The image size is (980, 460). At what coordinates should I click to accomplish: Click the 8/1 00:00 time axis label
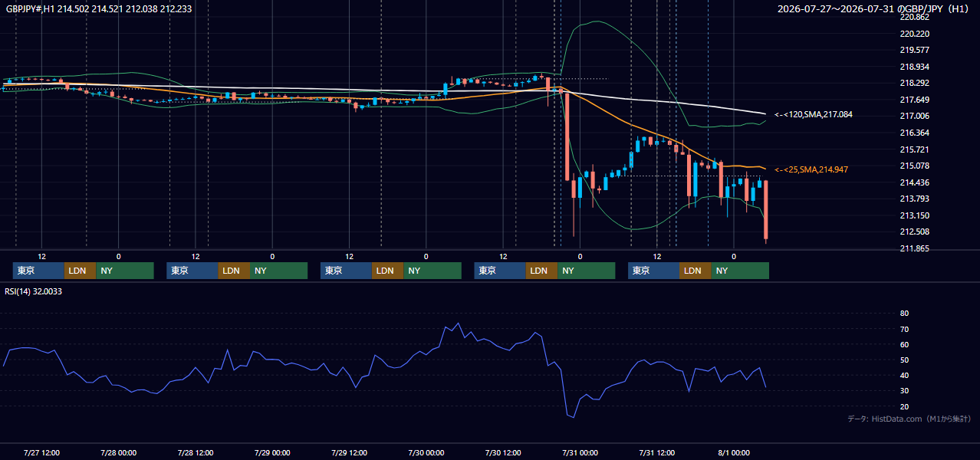coord(734,452)
